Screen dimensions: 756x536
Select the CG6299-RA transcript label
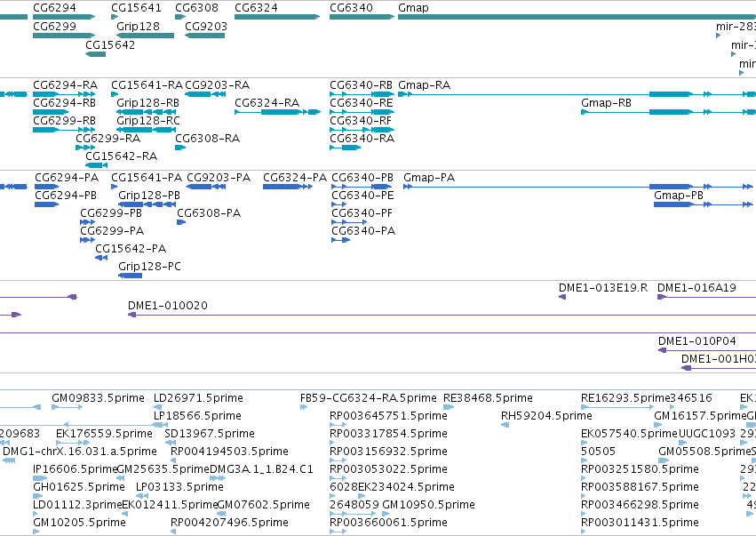point(108,139)
